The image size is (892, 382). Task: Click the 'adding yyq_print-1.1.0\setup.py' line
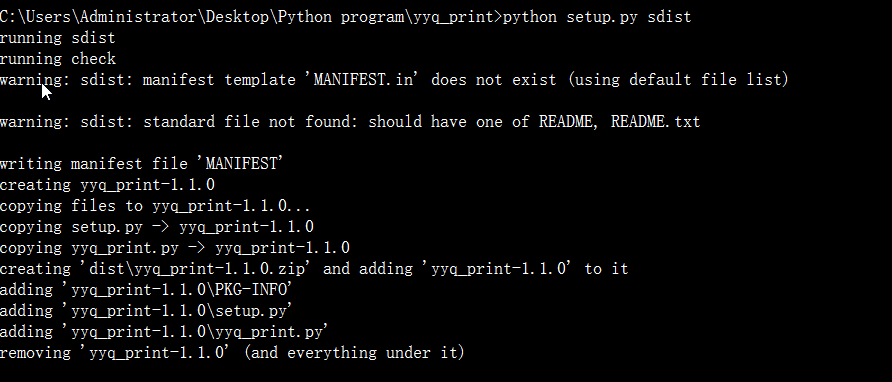click(x=146, y=311)
